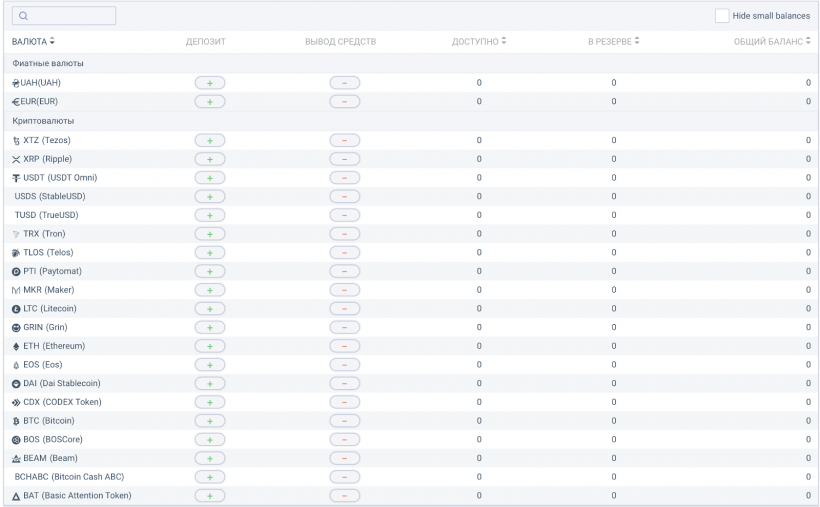Sort by ОБЩИЙ БАЛАНС column header
Image resolution: width=820 pixels, height=507 pixels.
click(771, 41)
